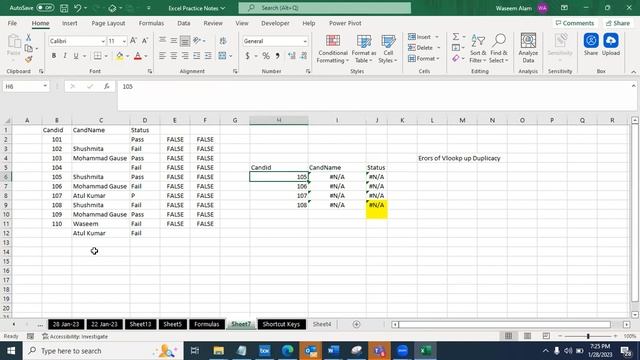Click Increase Decimal icon

pyautogui.click(x=291, y=56)
